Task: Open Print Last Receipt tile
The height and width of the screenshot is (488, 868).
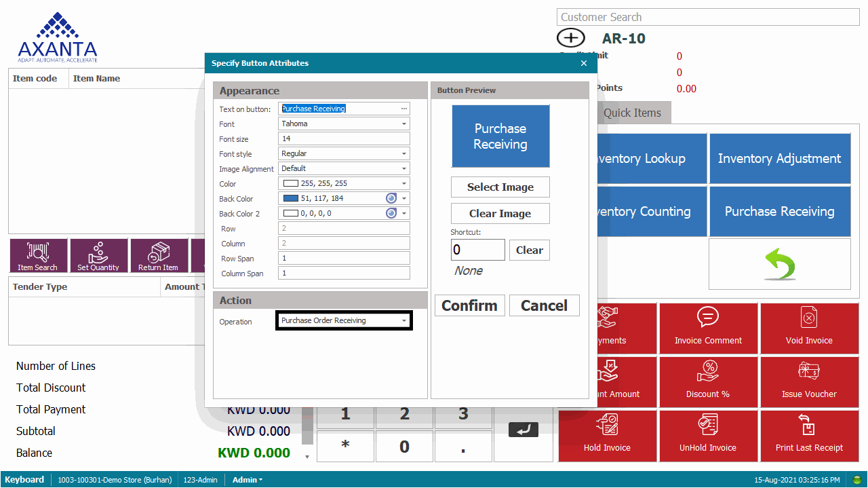Action: pyautogui.click(x=809, y=436)
